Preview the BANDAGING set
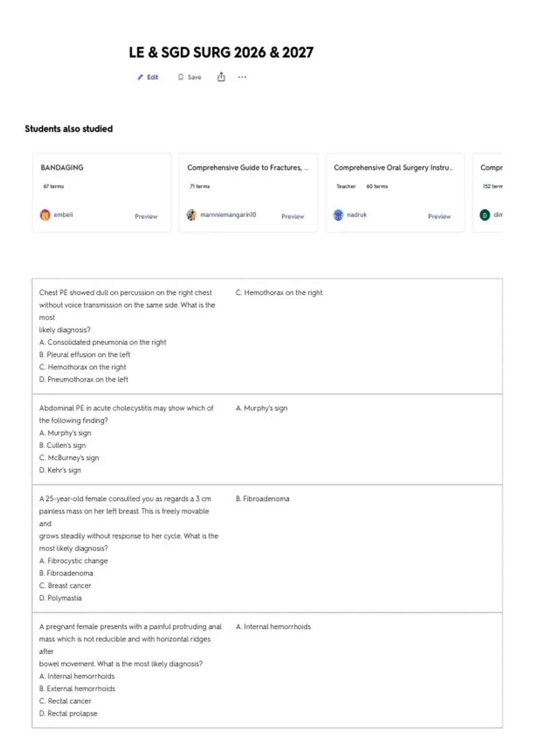The image size is (534, 756). (146, 217)
